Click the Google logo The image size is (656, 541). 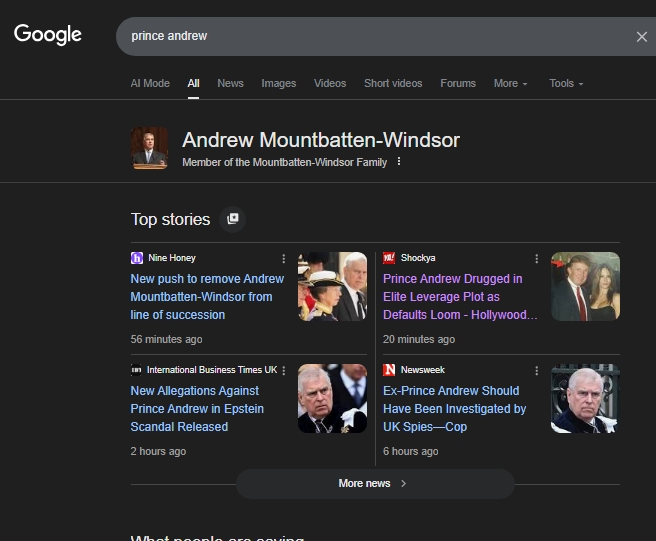pos(48,35)
